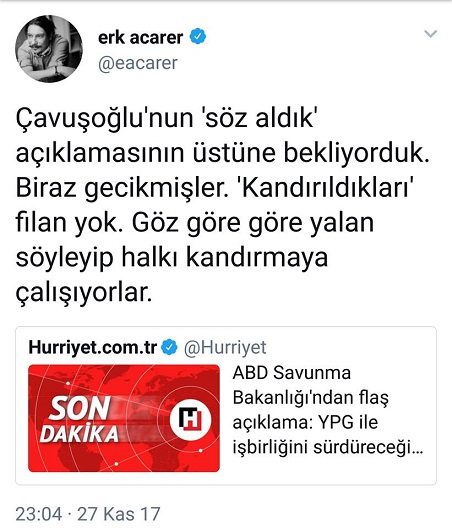This screenshot has width=452, height=528.
Task: Open the SON DAKIKA red thumbnail image
Action: [124, 418]
